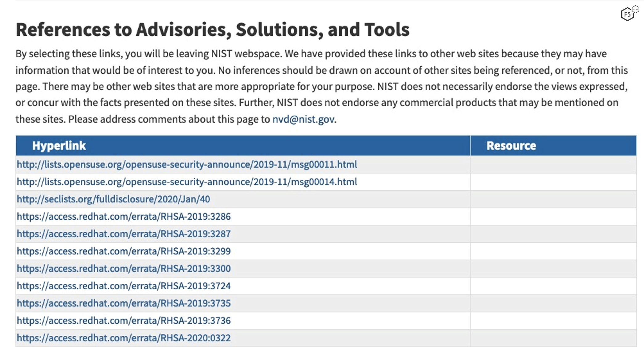The width and height of the screenshot is (644, 347).
Task: Open Red Hat errata RHSA-2019:3736 link
Action: click(x=124, y=320)
